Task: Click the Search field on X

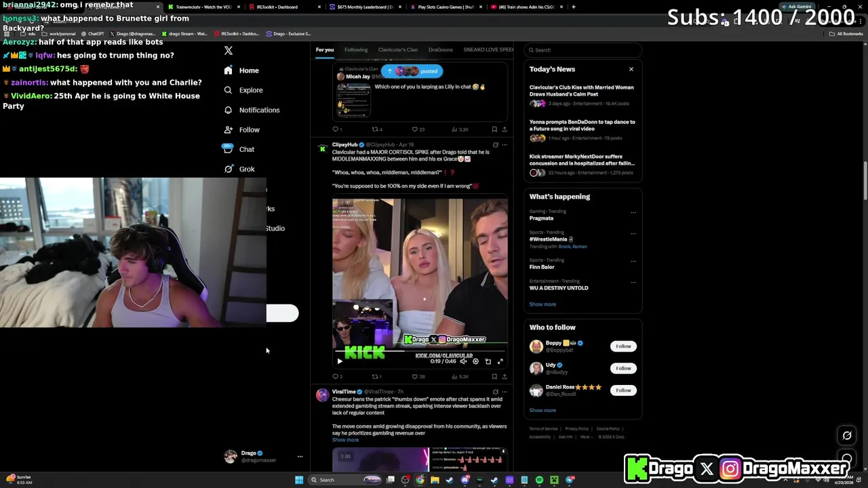Action: [583, 50]
